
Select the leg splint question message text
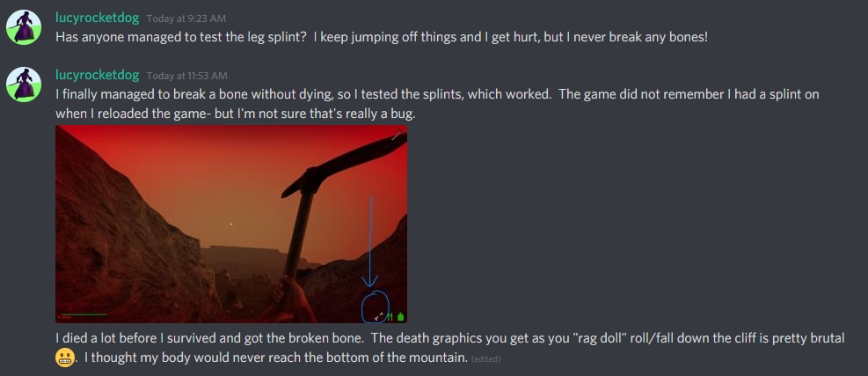382,37
